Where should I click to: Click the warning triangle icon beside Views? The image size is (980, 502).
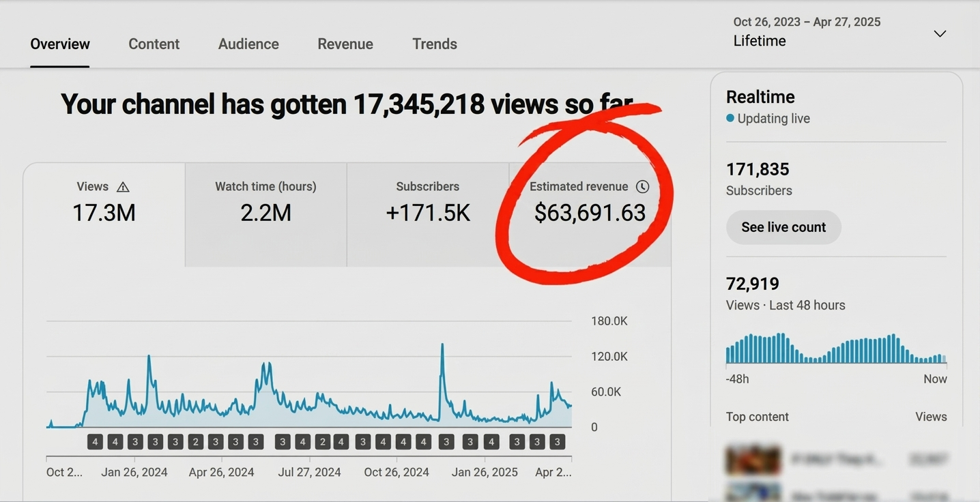pyautogui.click(x=123, y=187)
